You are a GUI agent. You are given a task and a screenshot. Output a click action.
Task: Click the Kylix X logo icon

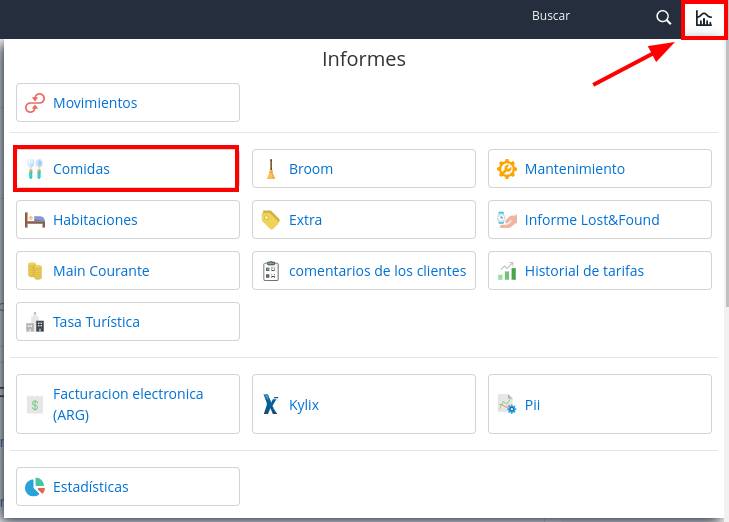[271, 404]
